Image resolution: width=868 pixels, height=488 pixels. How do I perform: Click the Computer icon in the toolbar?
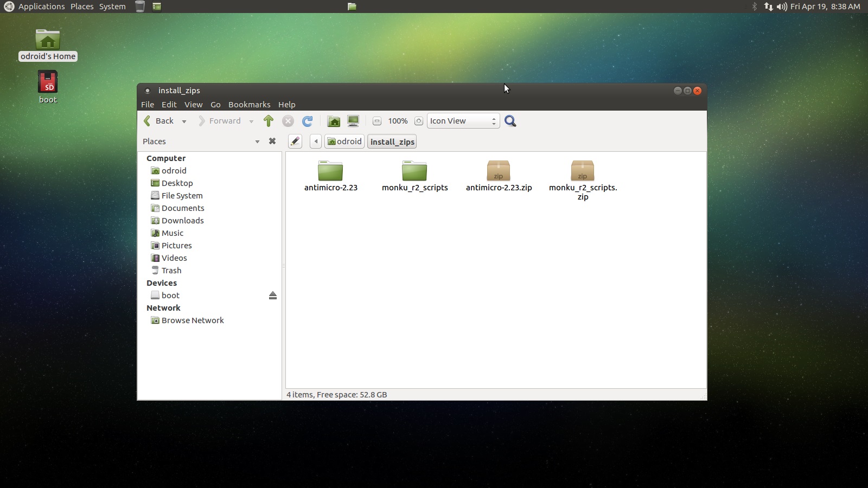(x=353, y=121)
